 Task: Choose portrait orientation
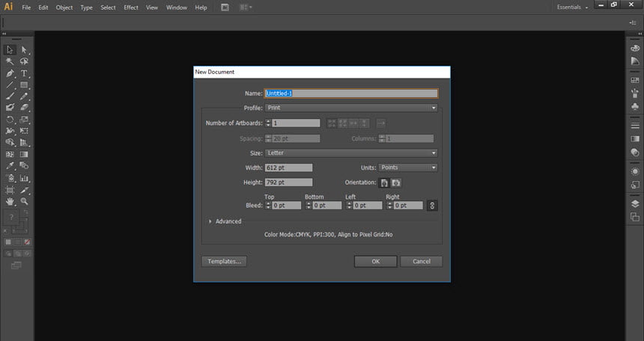click(x=384, y=182)
